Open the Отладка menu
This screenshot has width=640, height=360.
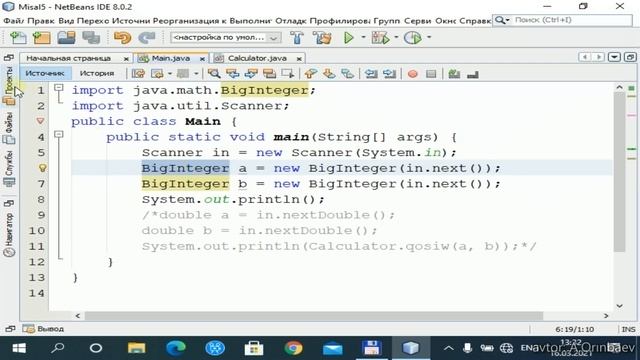pos(291,20)
